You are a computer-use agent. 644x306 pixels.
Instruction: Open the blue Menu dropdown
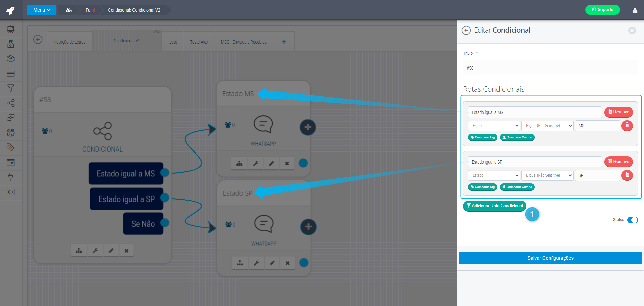[42, 10]
